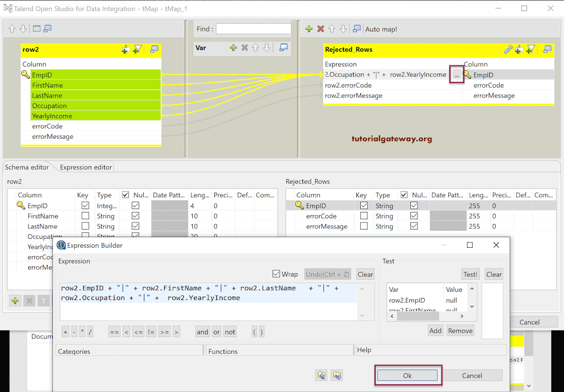This screenshot has height=392, width=564.
Task: Confirm the expression by clicking Ok
Action: (x=408, y=375)
